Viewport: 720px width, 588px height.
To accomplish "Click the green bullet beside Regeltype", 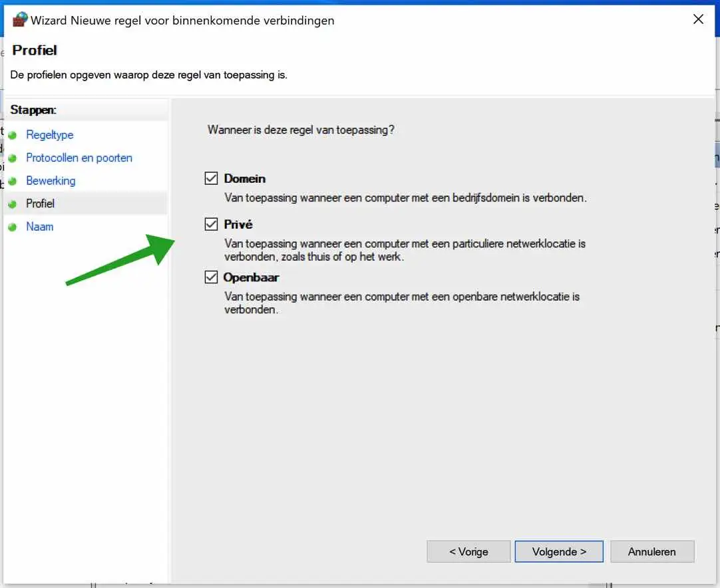I will coord(13,135).
